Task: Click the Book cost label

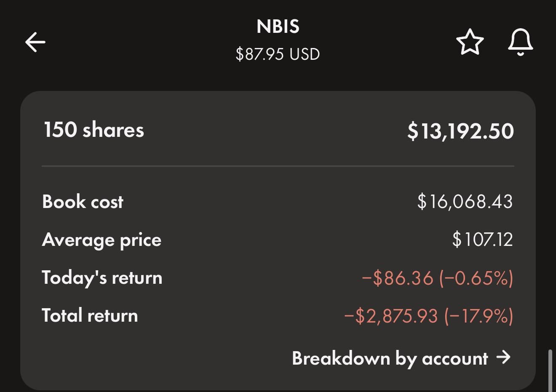Action: point(83,202)
